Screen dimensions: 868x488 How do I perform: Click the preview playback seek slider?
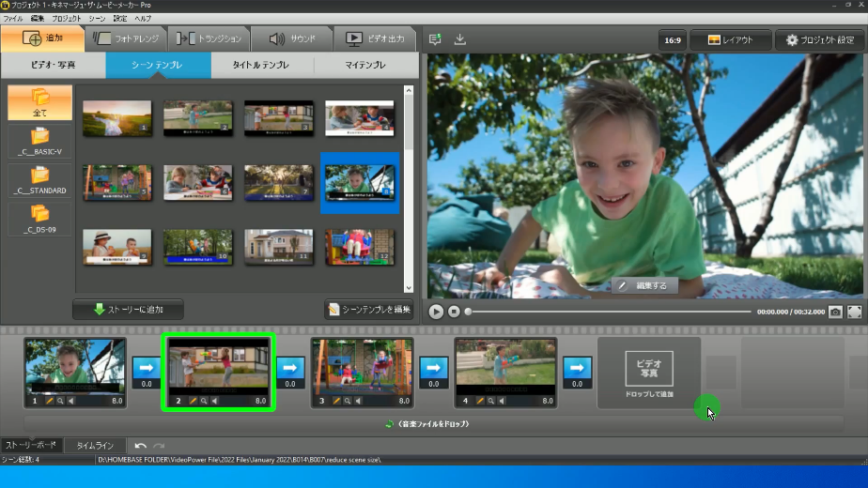609,312
